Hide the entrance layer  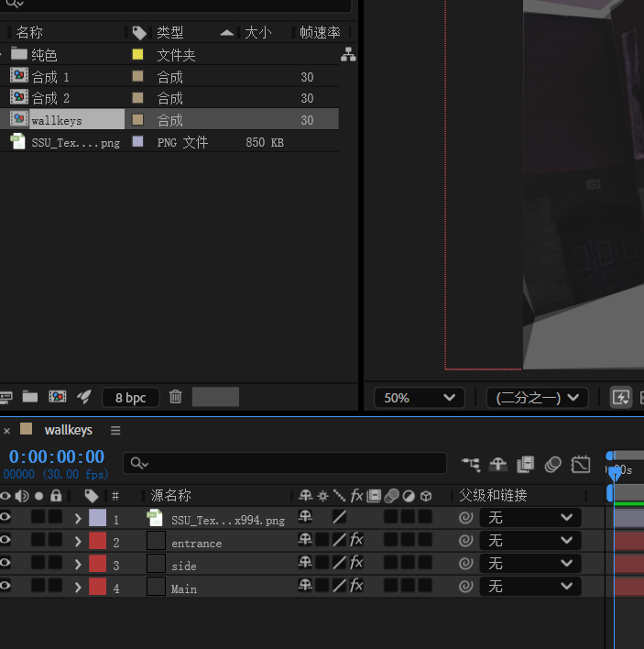click(x=5, y=541)
